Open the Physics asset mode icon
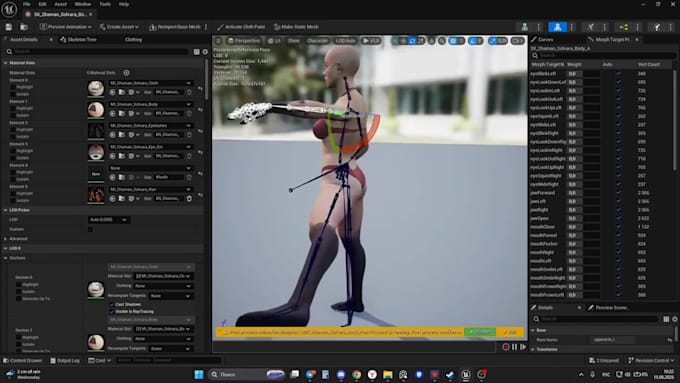The height and width of the screenshot is (383, 680). click(x=657, y=27)
